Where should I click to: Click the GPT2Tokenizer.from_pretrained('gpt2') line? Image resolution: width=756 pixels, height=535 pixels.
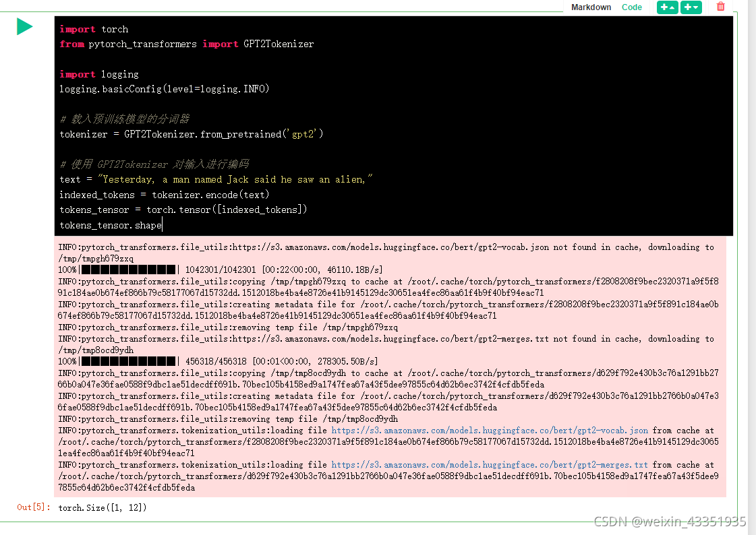click(192, 134)
